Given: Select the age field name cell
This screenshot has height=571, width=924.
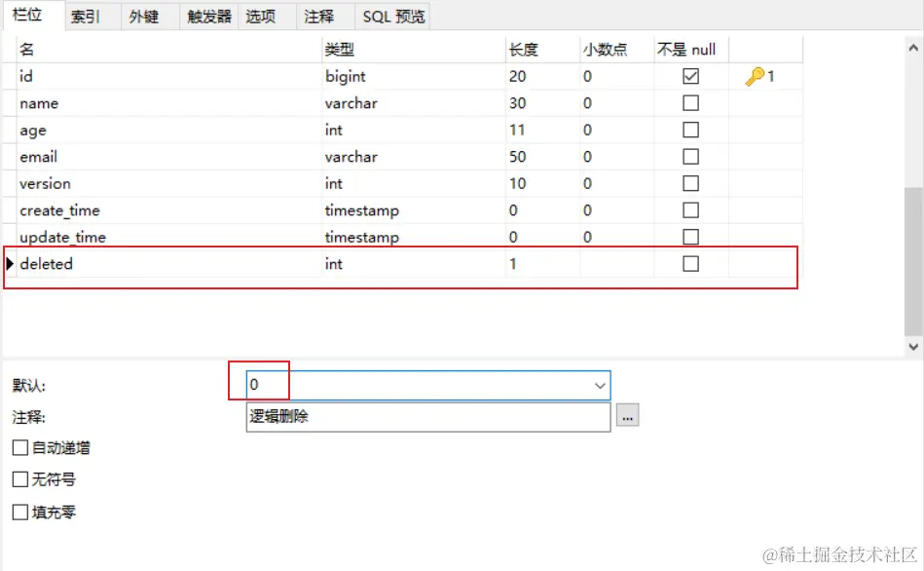Looking at the screenshot, I should [x=168, y=130].
